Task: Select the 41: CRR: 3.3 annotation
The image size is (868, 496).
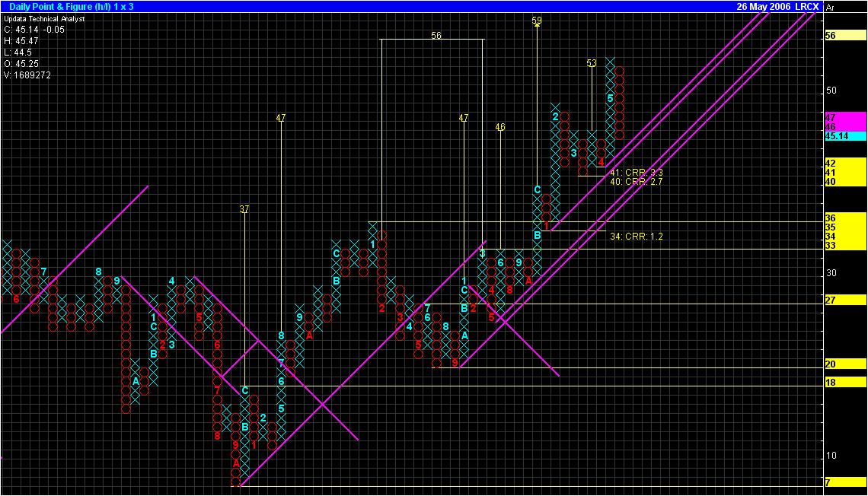Action: (636, 173)
